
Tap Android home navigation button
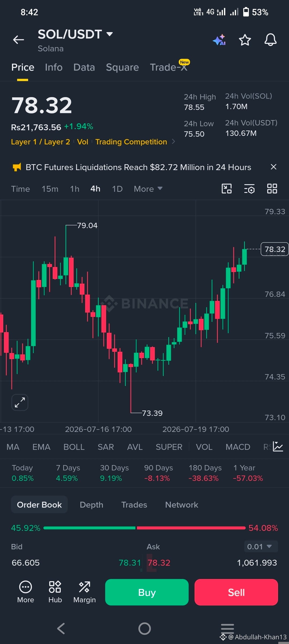[x=144, y=628]
